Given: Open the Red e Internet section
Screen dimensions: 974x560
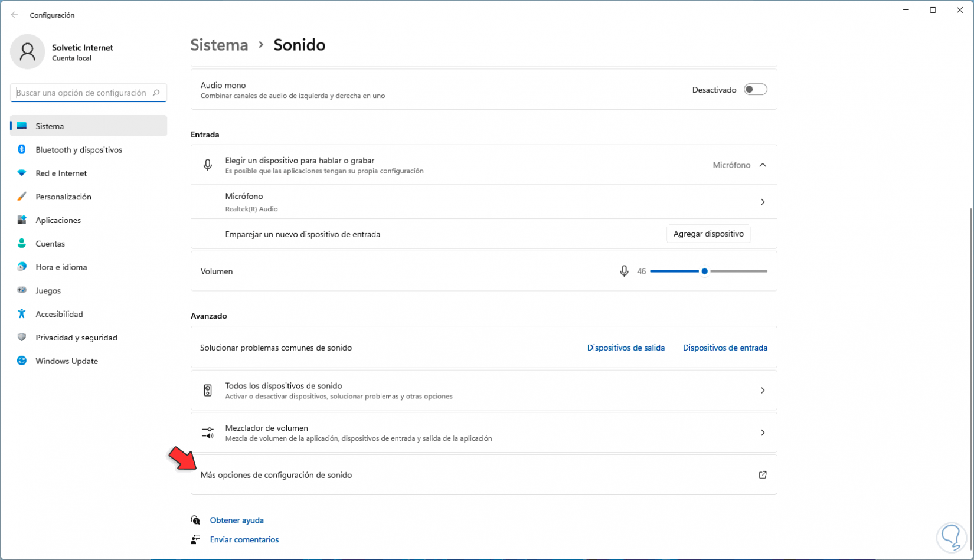Looking at the screenshot, I should (61, 173).
